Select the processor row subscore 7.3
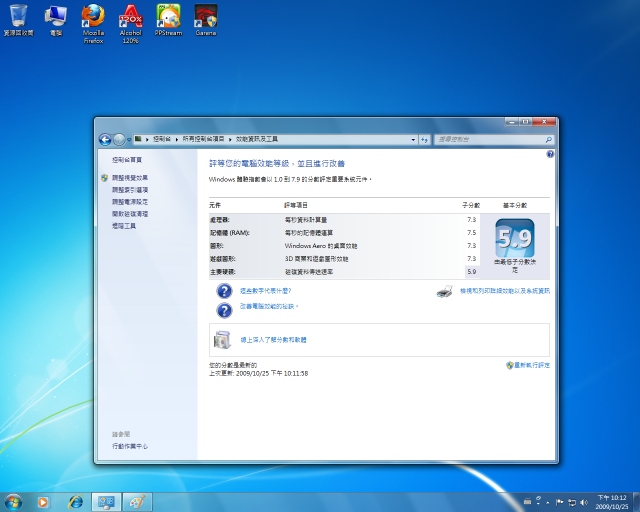 pyautogui.click(x=471, y=220)
